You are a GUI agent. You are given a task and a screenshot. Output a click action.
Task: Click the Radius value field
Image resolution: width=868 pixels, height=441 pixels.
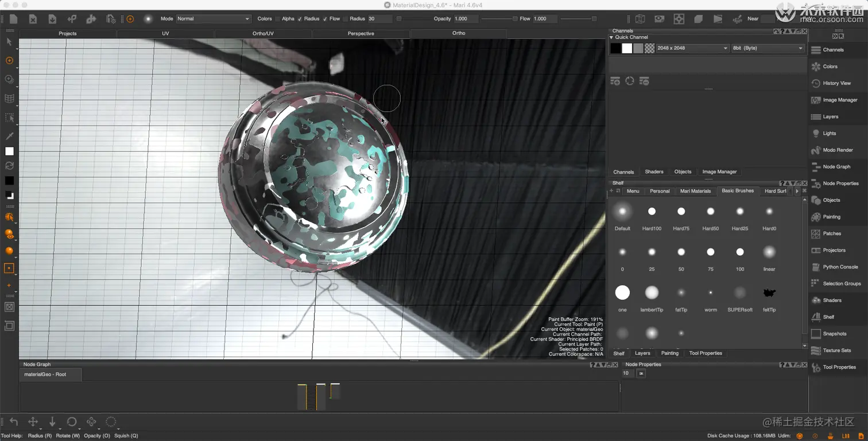coord(379,19)
